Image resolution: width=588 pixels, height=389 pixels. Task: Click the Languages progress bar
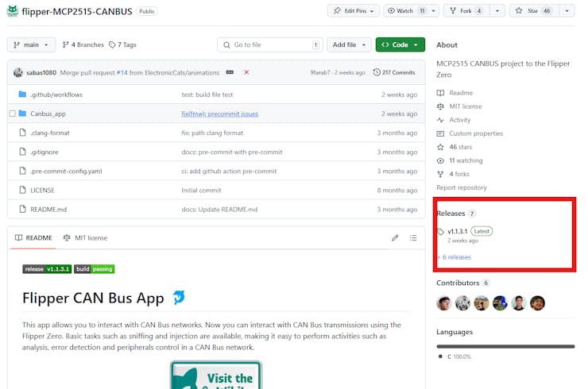(x=505, y=346)
